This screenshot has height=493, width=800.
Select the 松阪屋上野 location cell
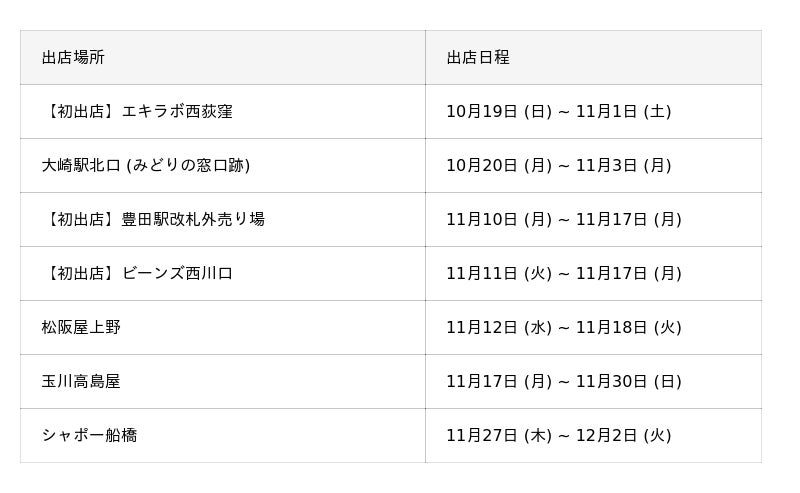coord(81,328)
